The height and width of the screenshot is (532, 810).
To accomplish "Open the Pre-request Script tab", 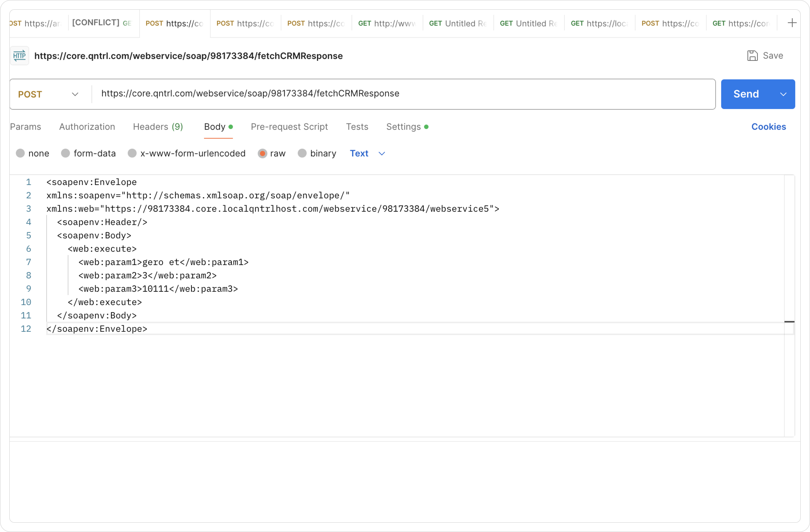I will pos(289,127).
